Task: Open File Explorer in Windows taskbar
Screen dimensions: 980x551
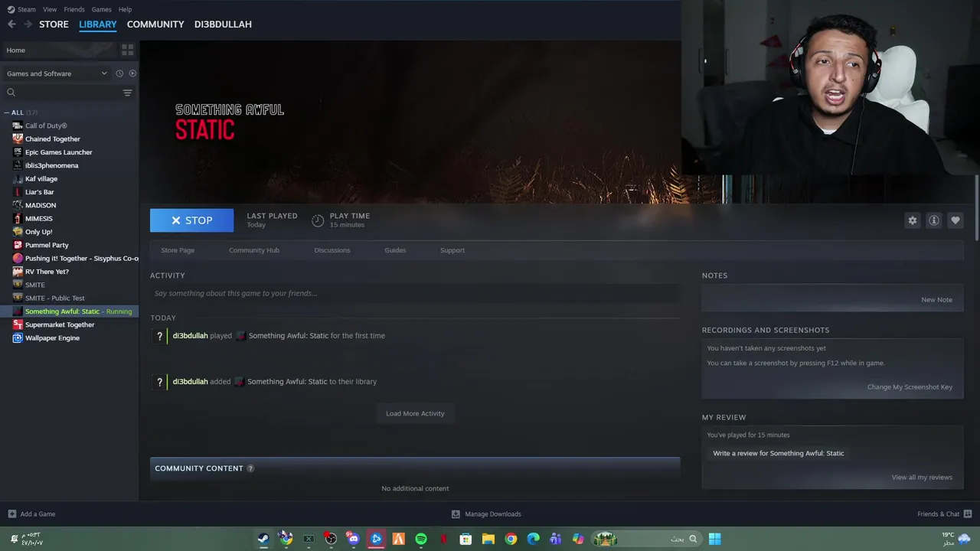Action: click(488, 539)
